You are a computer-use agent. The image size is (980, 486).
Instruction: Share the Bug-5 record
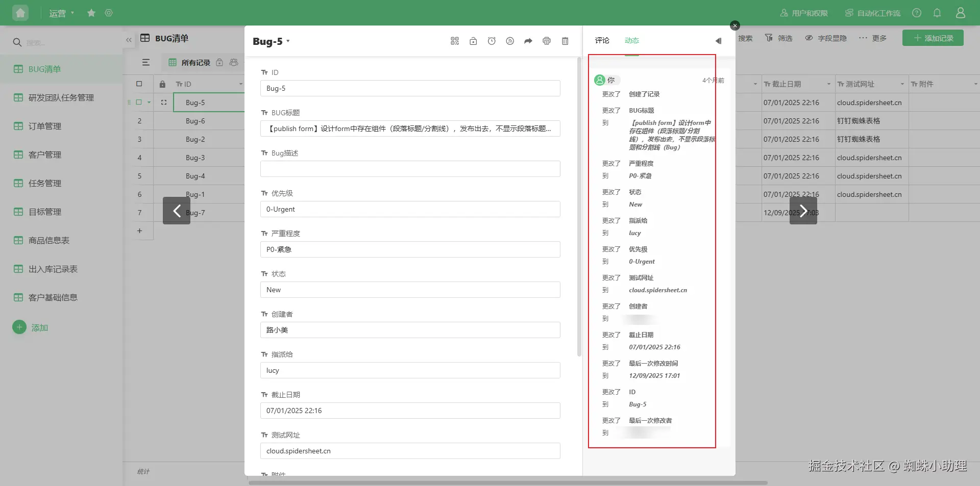point(528,41)
